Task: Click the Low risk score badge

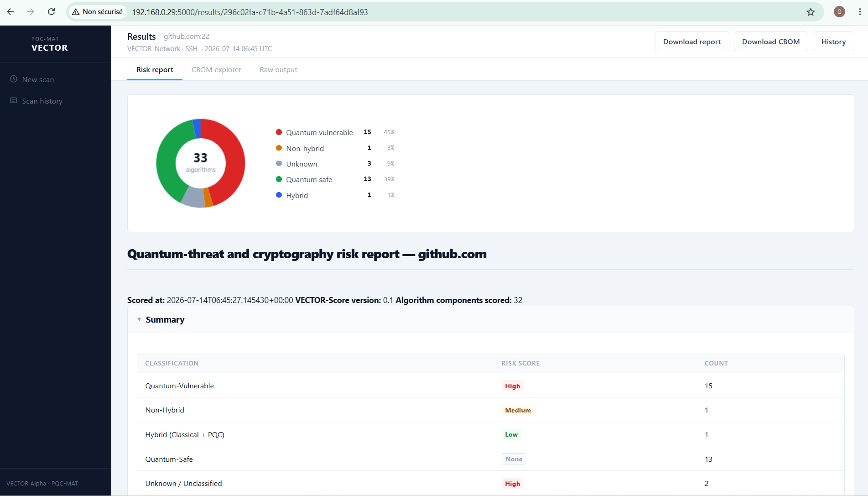Action: 511,434
